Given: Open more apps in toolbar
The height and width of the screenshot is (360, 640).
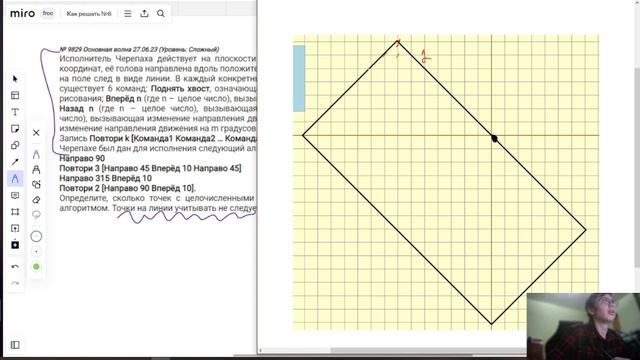Looking at the screenshot, I should point(15,244).
